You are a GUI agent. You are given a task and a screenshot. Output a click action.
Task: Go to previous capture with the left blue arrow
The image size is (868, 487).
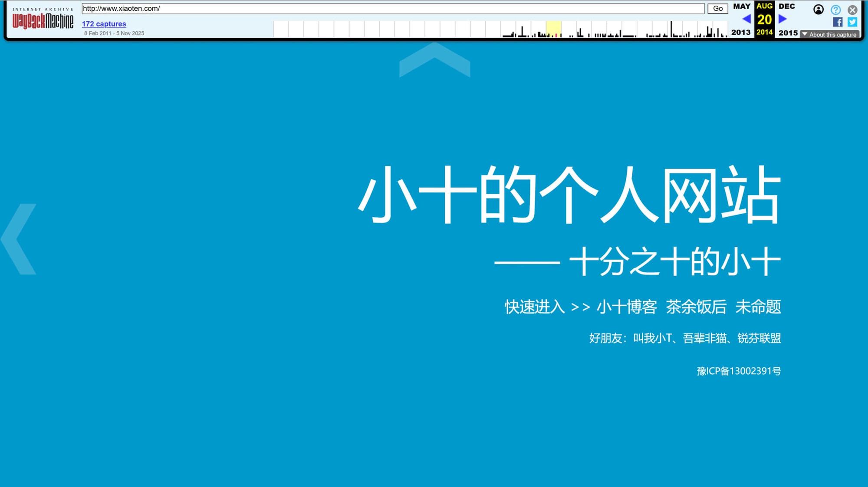point(746,19)
